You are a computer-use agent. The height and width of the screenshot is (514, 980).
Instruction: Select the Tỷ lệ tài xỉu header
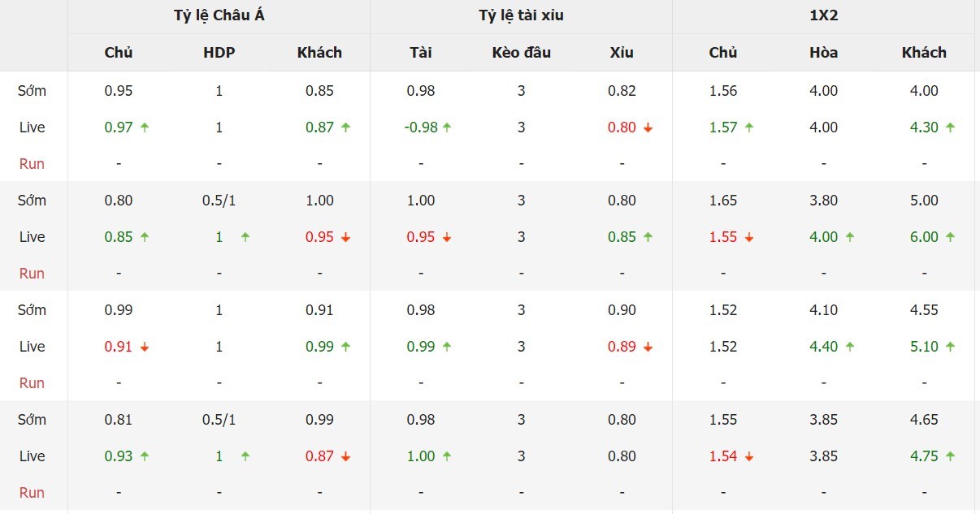(x=521, y=16)
